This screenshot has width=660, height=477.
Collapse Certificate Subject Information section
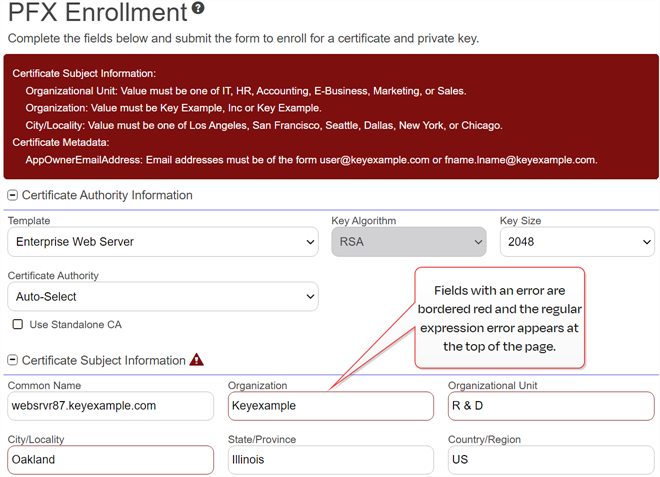[x=13, y=361]
